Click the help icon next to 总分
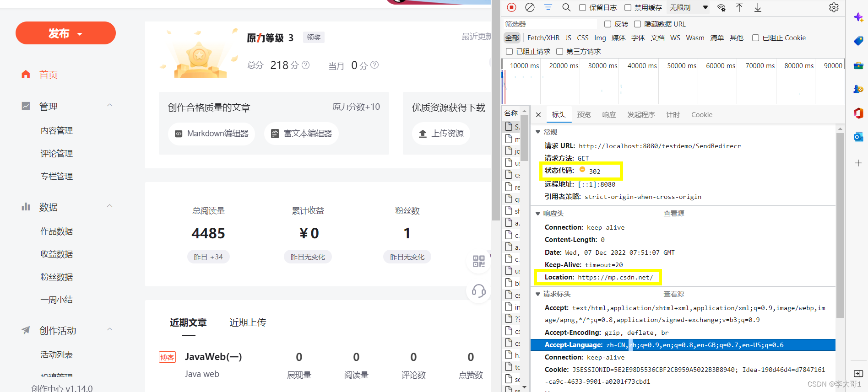Viewport: 868px width, 392px height. [x=305, y=65]
